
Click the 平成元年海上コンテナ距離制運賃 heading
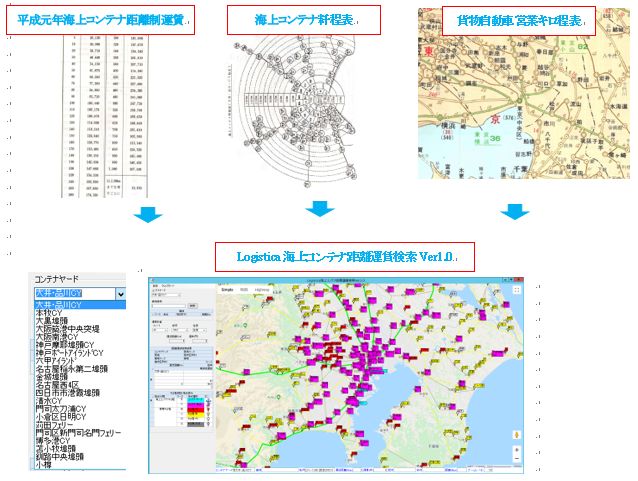100,20
